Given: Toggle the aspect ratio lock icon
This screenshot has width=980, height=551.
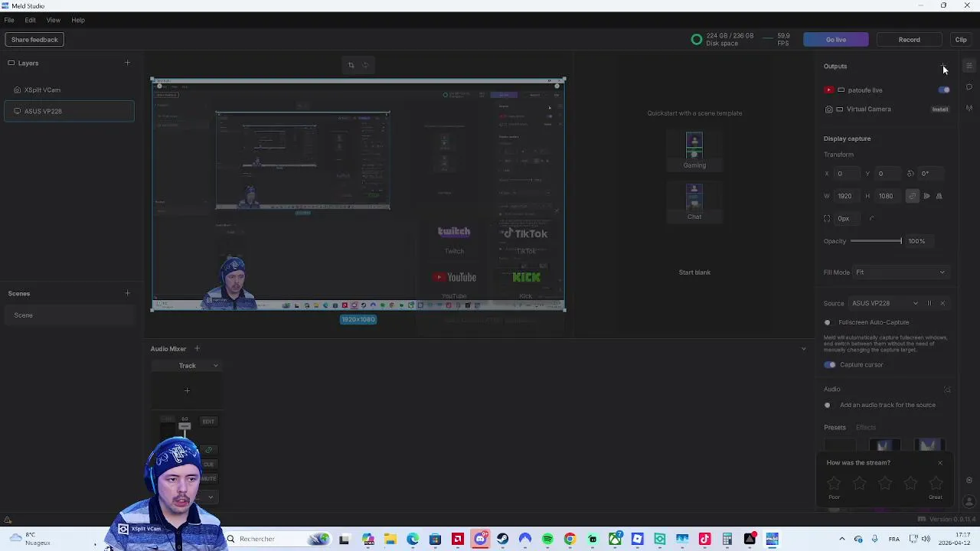Looking at the screenshot, I should coord(912,196).
